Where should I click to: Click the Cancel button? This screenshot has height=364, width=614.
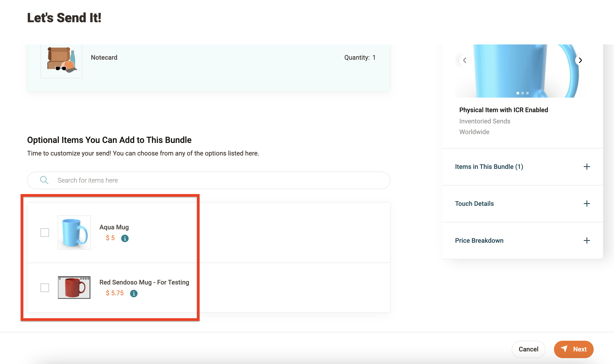tap(528, 349)
